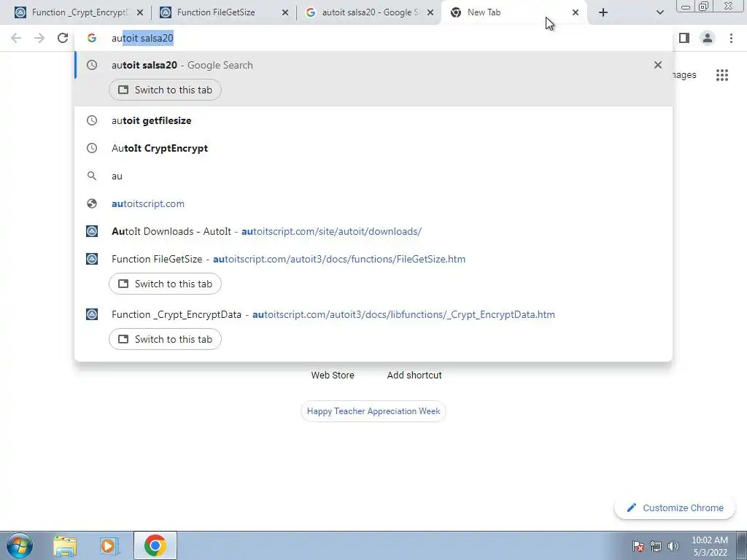This screenshot has width=747, height=560.
Task: Click the Google icon in the address bar
Action: [92, 38]
